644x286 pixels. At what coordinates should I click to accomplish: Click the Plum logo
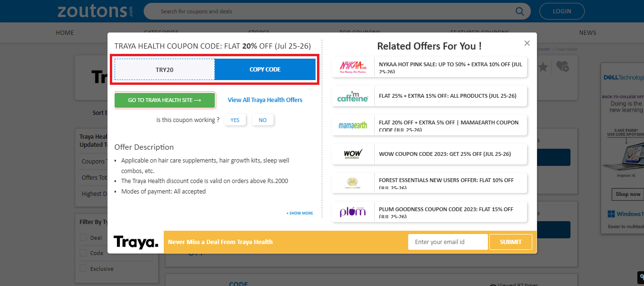pos(353,212)
